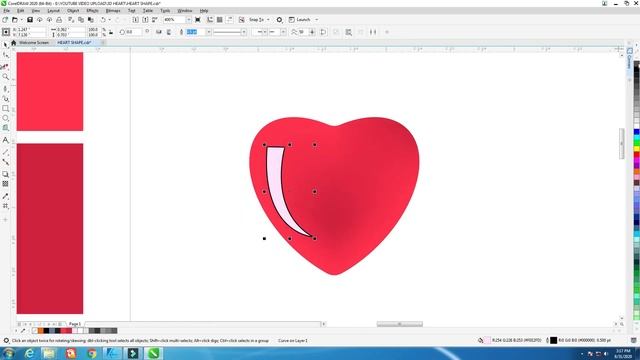
Task: Toggle show grid button
Action: [x=220, y=20]
